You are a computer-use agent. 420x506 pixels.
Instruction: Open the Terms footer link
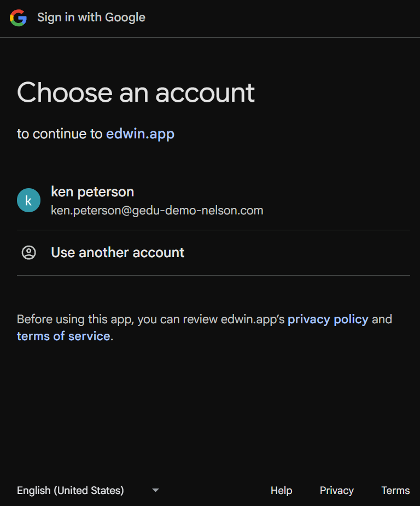[x=395, y=490]
